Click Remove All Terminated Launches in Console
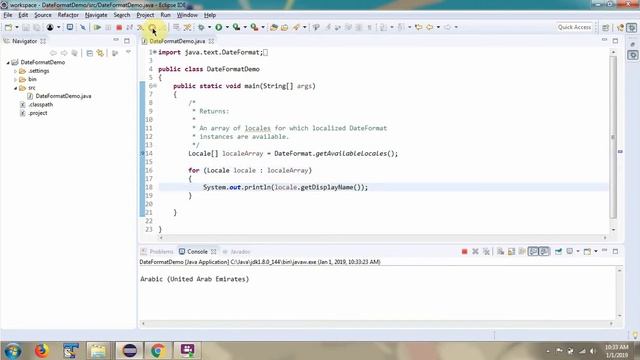The width and height of the screenshot is (640, 360). click(x=486, y=251)
